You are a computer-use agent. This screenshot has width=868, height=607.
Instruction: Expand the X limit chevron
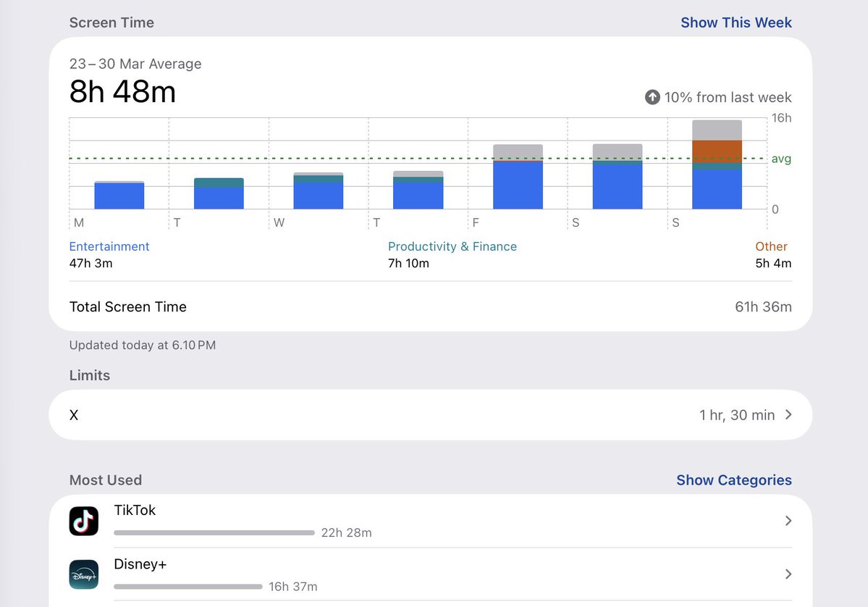click(788, 415)
